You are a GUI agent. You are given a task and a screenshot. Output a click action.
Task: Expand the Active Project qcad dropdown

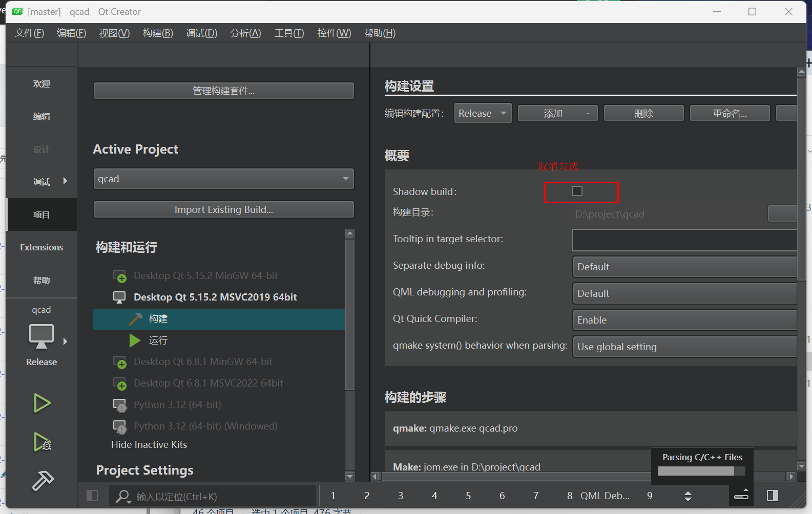(223, 179)
